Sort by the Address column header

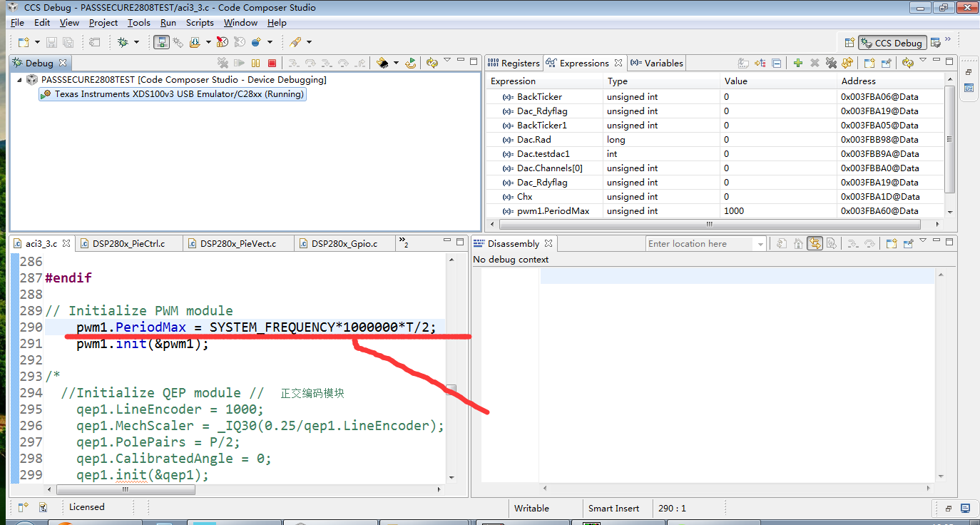point(892,81)
